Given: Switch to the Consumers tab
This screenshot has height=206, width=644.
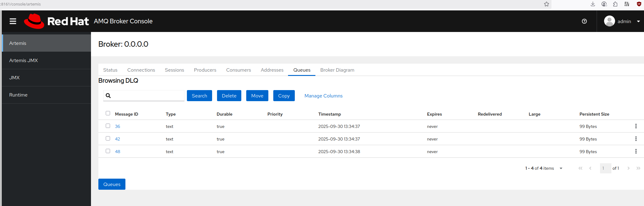Looking at the screenshot, I should pyautogui.click(x=239, y=70).
